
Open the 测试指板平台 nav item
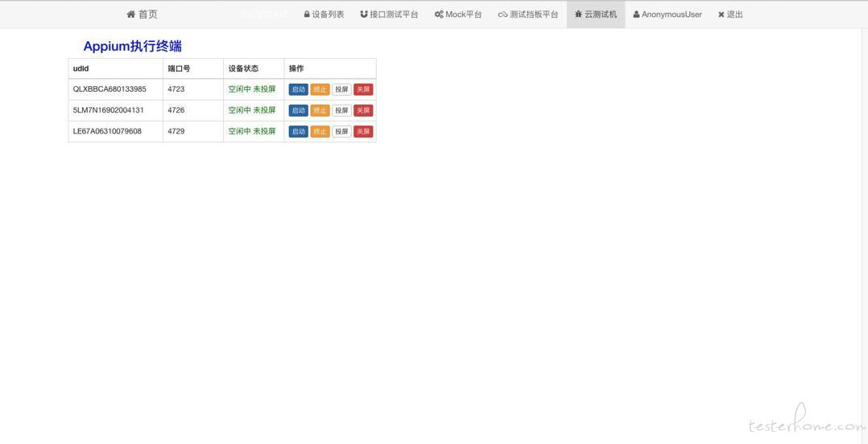[x=528, y=14]
